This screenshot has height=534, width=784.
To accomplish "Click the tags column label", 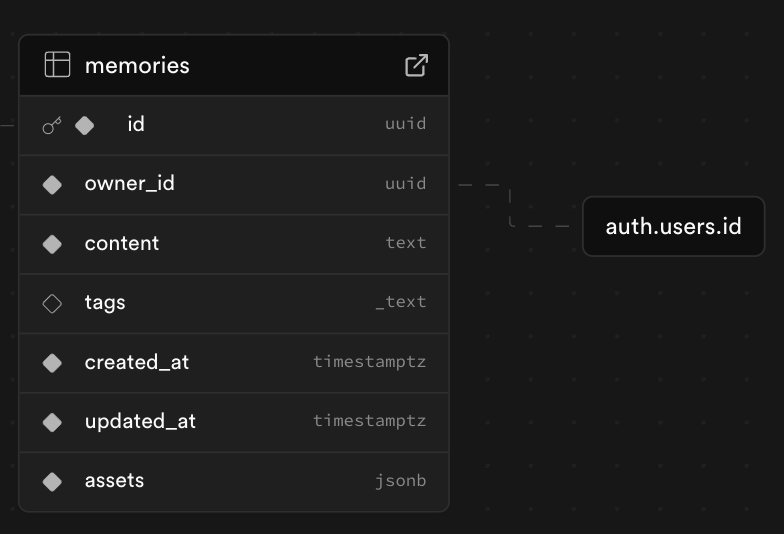I will tap(105, 303).
